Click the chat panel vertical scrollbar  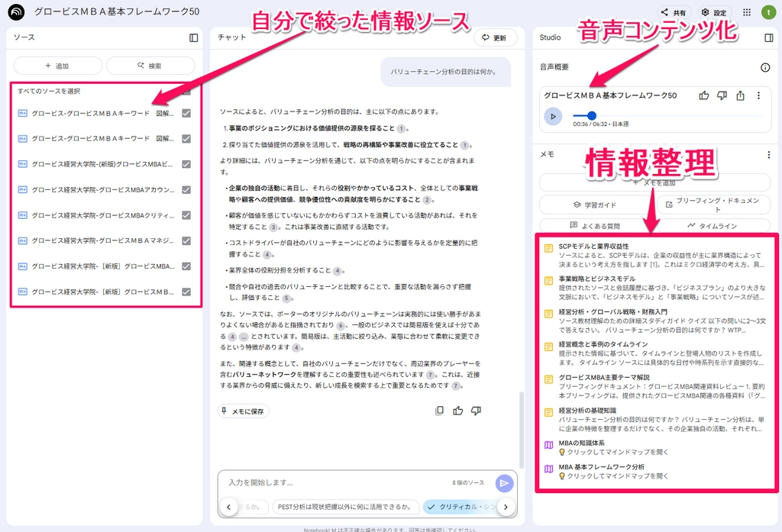pyautogui.click(x=522, y=430)
